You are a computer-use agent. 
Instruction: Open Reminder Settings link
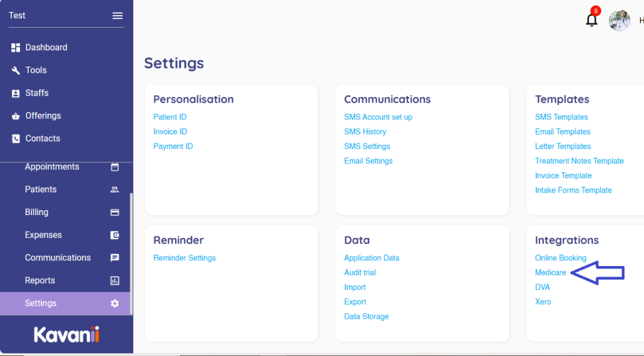pos(184,258)
